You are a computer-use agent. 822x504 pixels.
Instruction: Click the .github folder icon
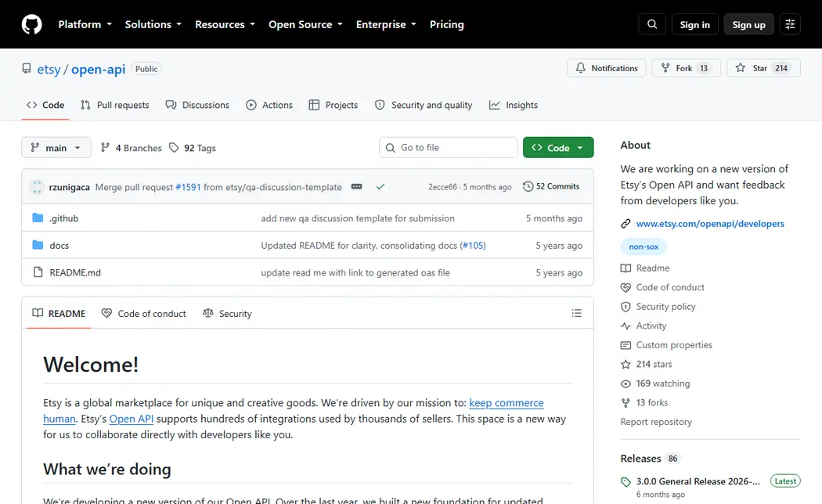pos(38,218)
